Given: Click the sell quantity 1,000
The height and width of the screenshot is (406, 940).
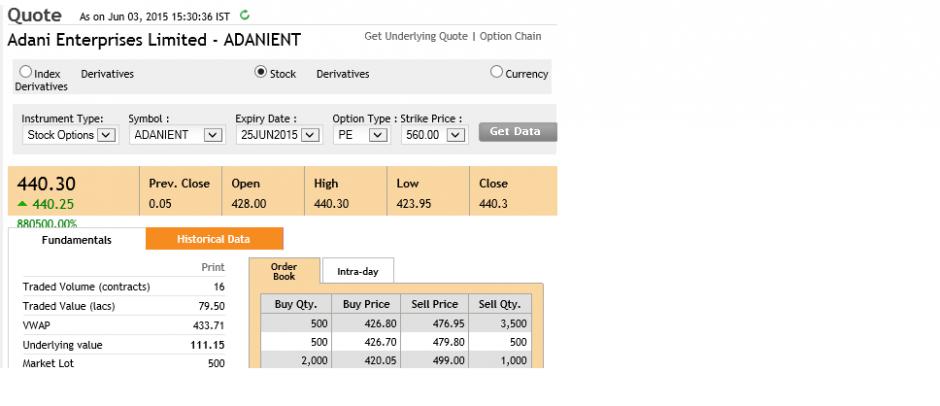Looking at the screenshot, I should [x=514, y=360].
